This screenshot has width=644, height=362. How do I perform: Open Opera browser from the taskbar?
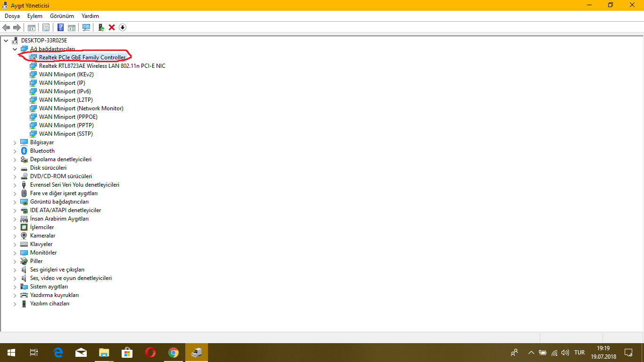coord(150,353)
